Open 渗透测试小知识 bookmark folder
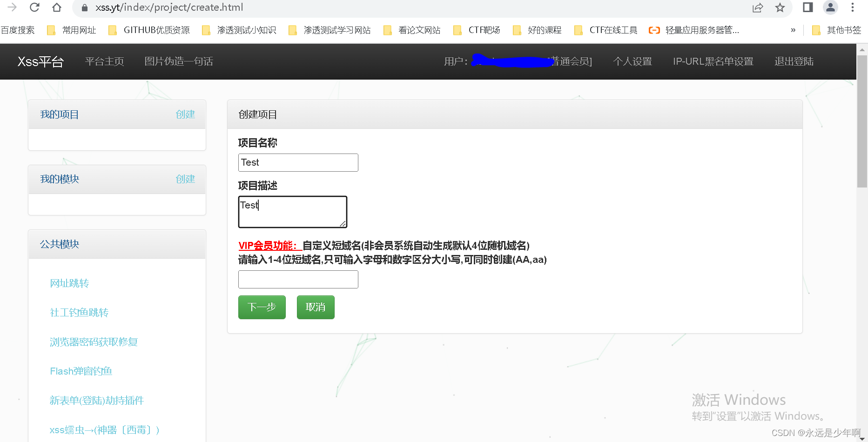868x442 pixels. 239,30
